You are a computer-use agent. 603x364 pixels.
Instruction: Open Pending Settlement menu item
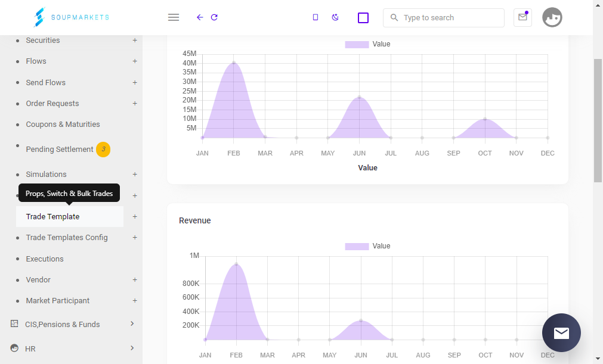coord(59,150)
